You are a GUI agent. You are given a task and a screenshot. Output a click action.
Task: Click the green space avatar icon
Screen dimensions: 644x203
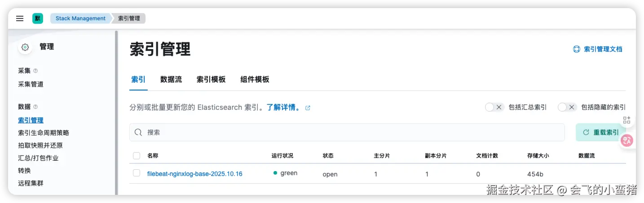pyautogui.click(x=38, y=18)
